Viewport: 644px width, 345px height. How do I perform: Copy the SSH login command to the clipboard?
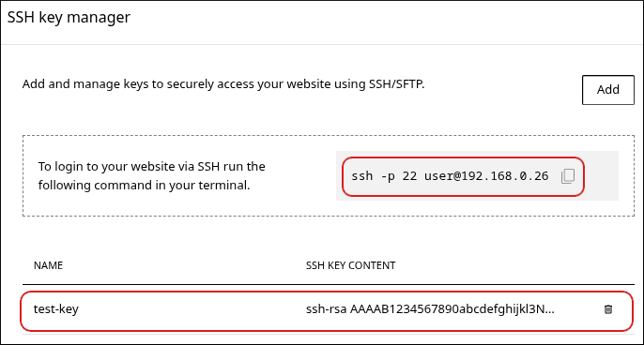point(568,176)
